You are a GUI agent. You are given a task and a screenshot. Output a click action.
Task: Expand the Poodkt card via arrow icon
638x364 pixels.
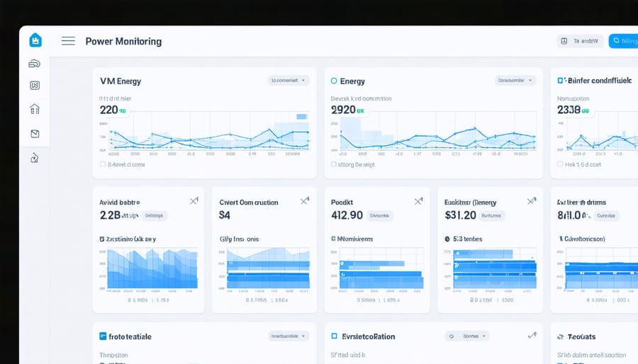(419, 200)
